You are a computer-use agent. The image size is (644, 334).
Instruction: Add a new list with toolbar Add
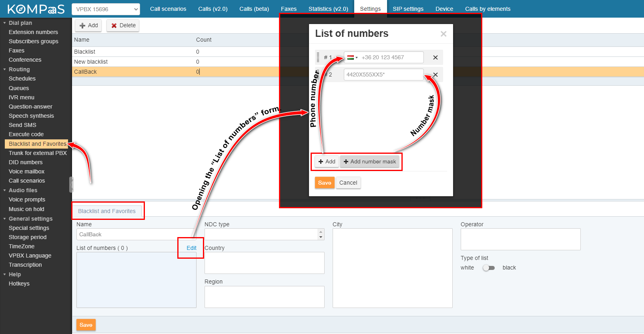88,25
